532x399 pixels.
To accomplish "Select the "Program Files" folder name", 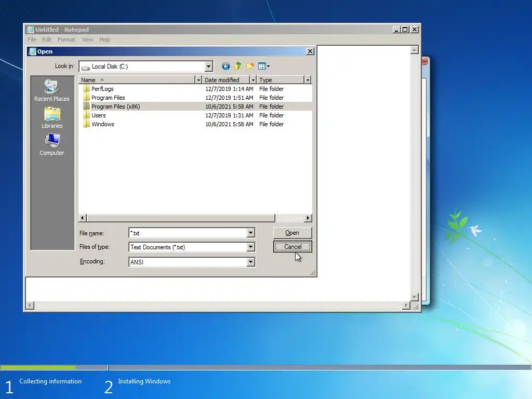I will pos(108,98).
